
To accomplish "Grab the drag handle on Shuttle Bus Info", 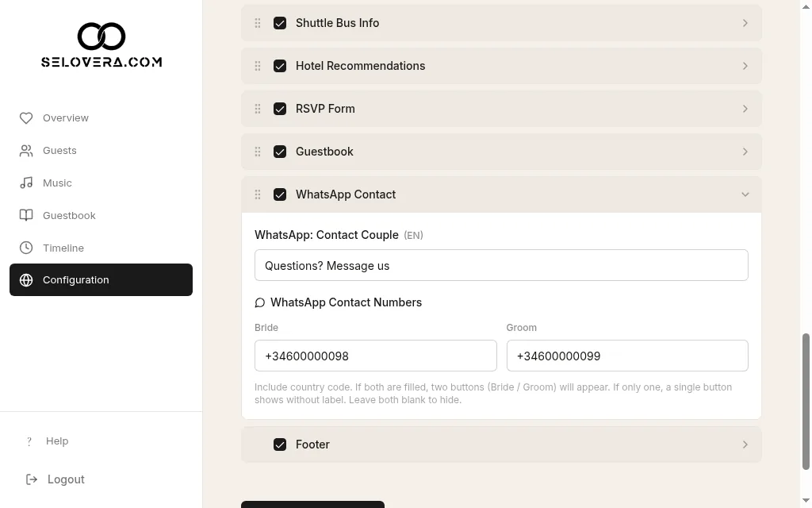I will [258, 23].
